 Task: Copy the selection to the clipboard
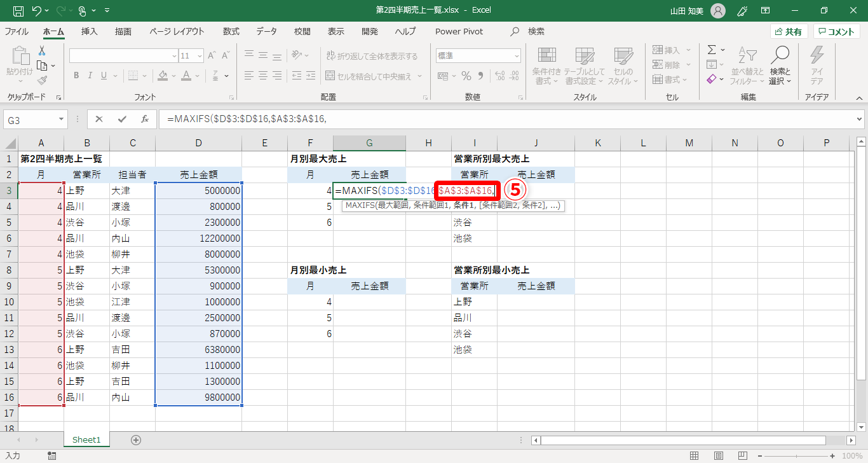coord(42,66)
